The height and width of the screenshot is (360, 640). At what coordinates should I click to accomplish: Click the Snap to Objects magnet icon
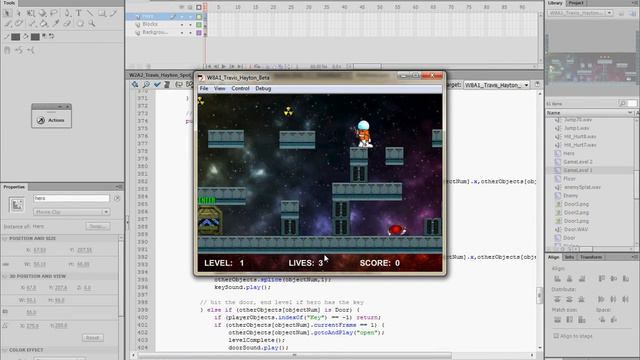coord(7,50)
